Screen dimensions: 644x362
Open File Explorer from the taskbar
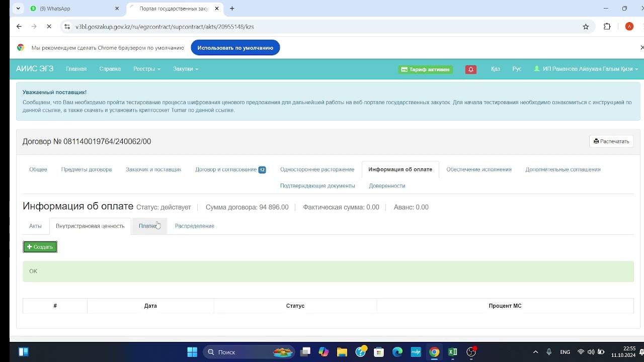342,352
